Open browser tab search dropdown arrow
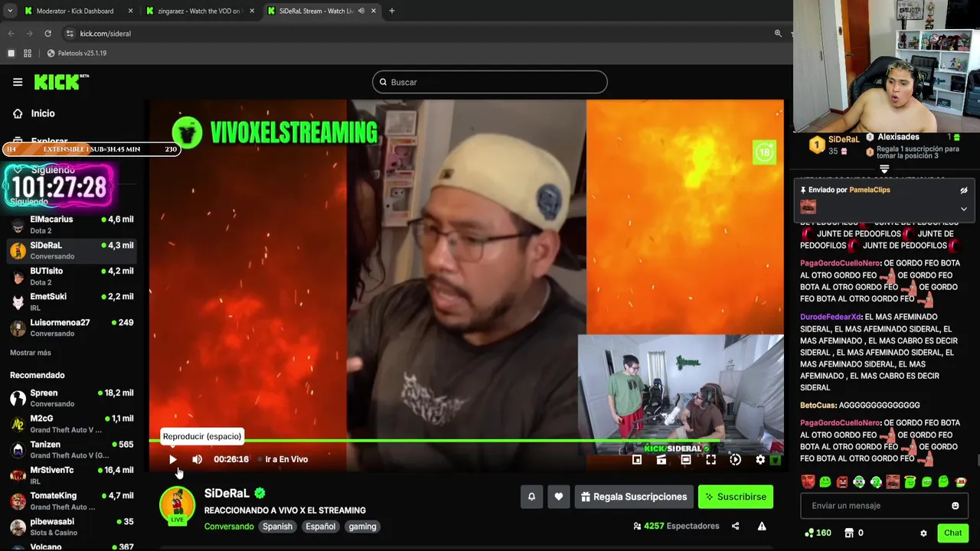Image resolution: width=980 pixels, height=551 pixels. (9, 11)
